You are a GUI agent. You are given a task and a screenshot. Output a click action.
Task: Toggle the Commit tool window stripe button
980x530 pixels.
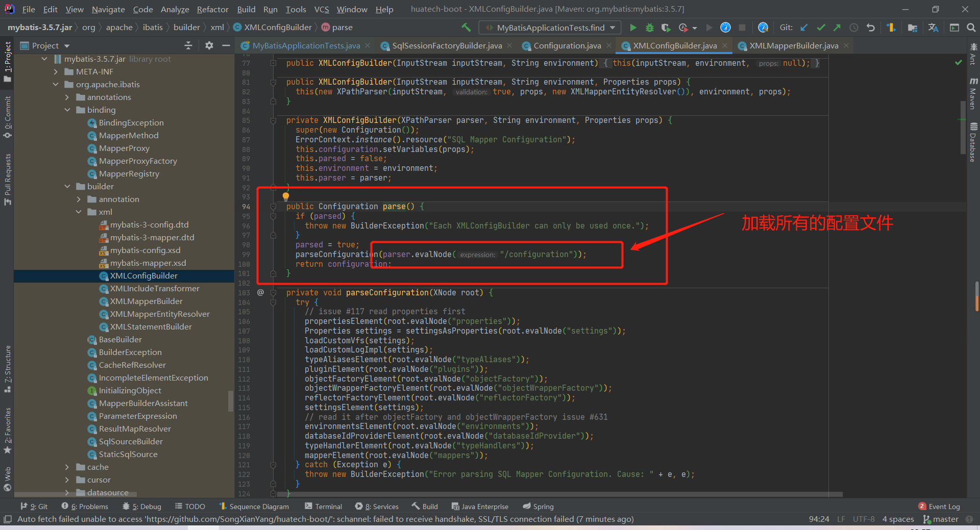coord(7,117)
